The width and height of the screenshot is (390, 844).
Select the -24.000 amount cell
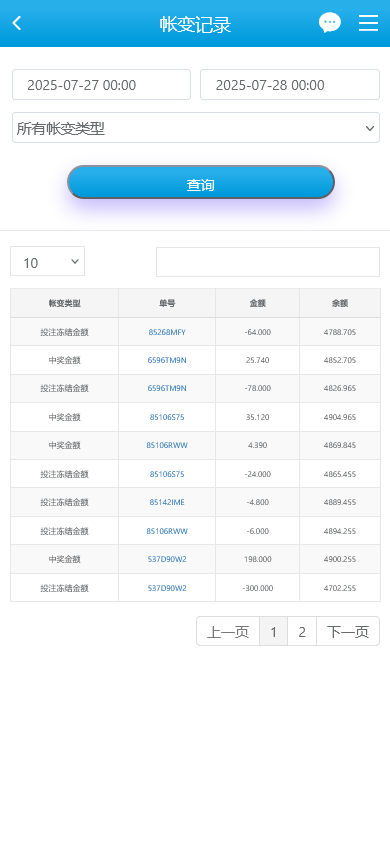click(258, 474)
